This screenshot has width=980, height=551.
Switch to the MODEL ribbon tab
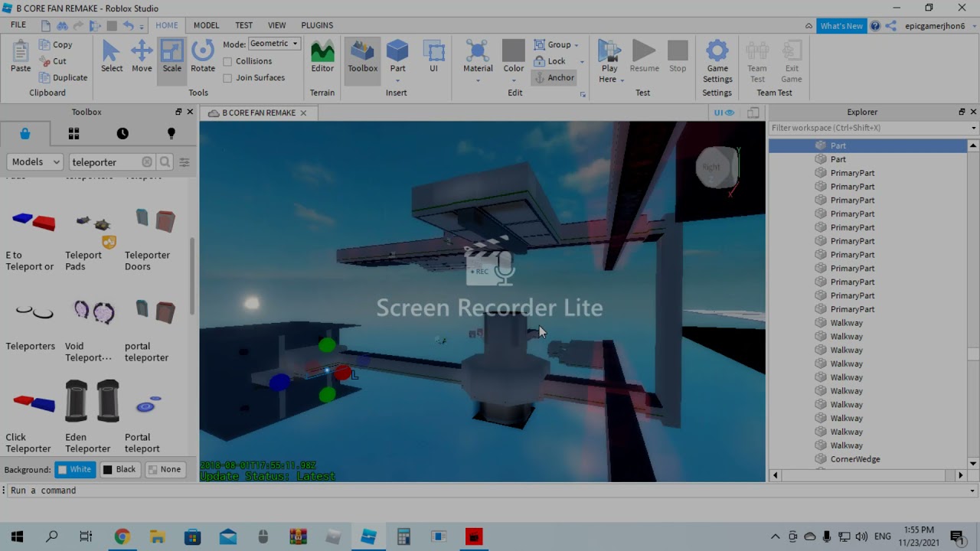click(x=206, y=25)
